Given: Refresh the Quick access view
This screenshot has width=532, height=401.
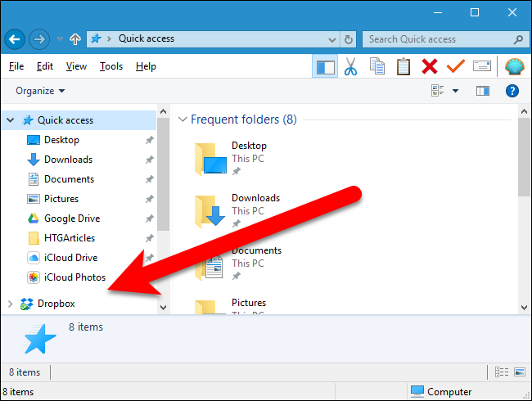Looking at the screenshot, I should pyautogui.click(x=349, y=40).
